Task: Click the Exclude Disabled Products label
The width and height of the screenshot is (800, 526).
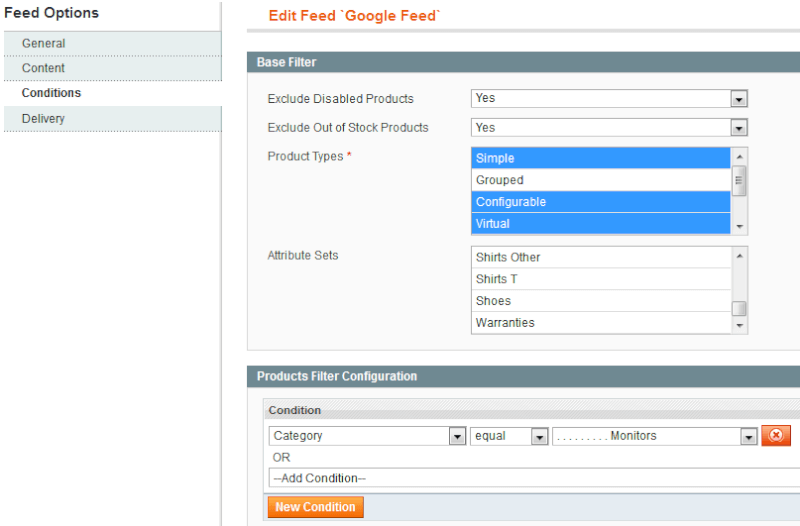Action: tap(340, 99)
